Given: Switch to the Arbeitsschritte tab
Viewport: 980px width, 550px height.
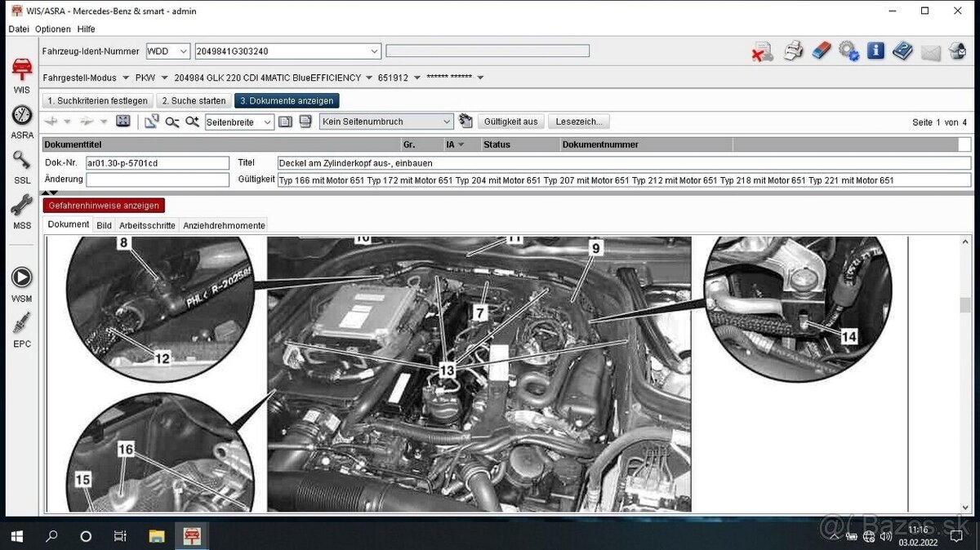Looking at the screenshot, I should (147, 225).
